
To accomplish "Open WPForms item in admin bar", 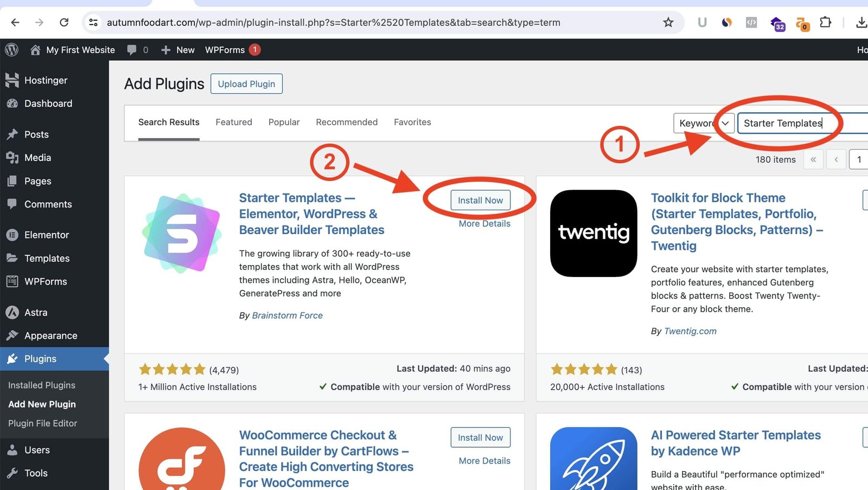I will click(225, 50).
